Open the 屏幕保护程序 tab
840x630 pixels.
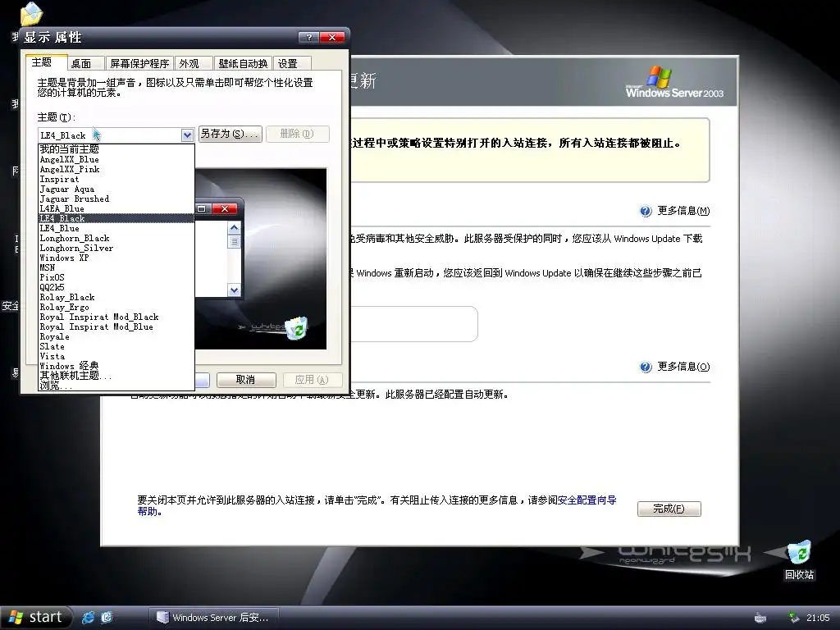click(x=139, y=64)
